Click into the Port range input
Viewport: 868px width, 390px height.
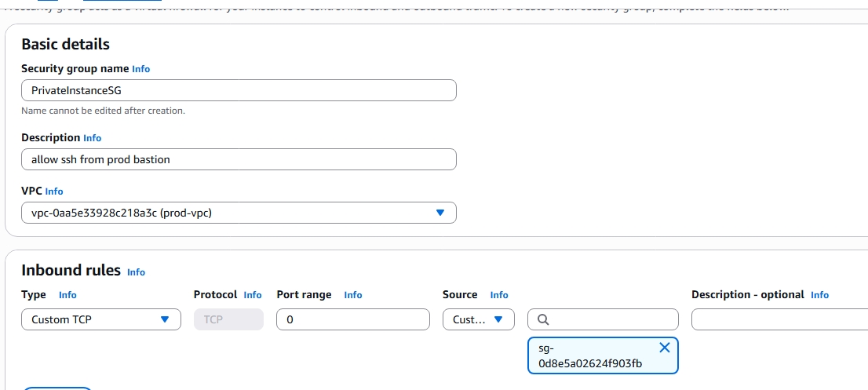pos(353,319)
